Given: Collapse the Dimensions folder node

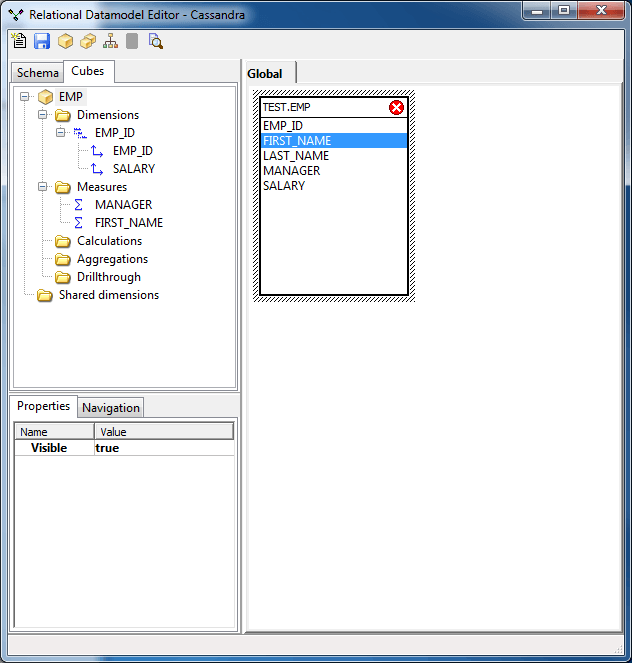Looking at the screenshot, I should coord(42,115).
